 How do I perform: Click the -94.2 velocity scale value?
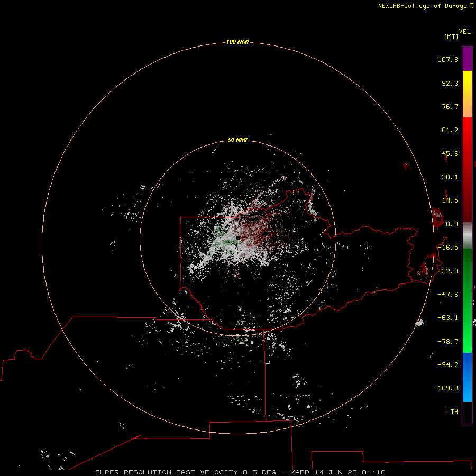(448, 364)
